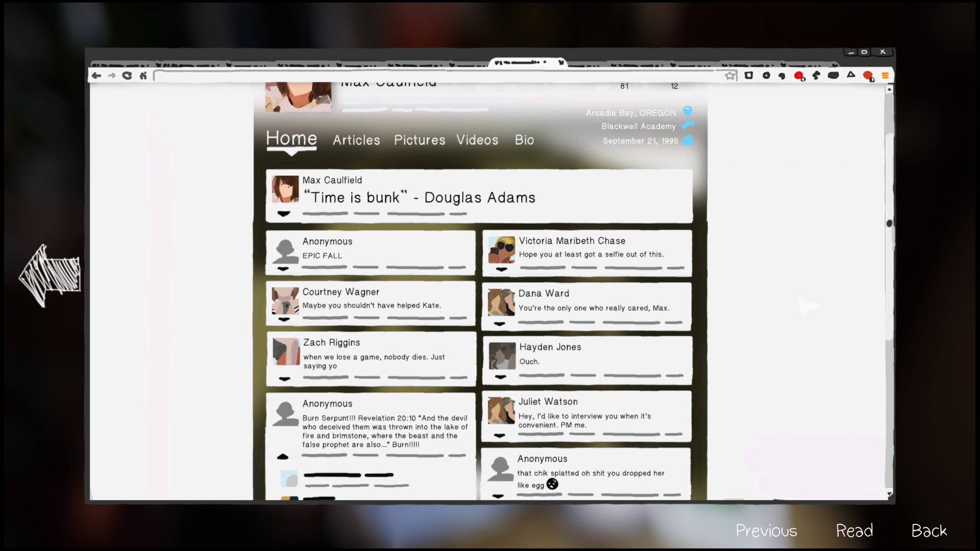Viewport: 980px width, 551px height.
Task: Switch to the Videos tab
Action: click(477, 140)
